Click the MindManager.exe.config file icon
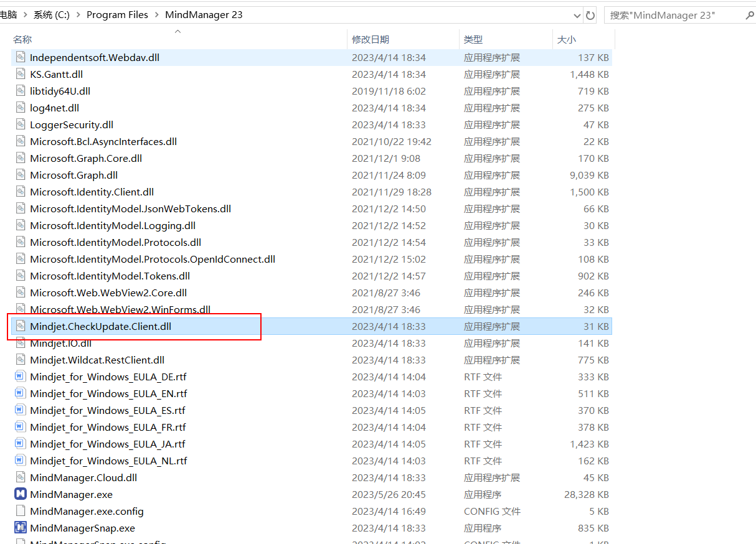Screen dimensions: 756x544 click(21, 511)
